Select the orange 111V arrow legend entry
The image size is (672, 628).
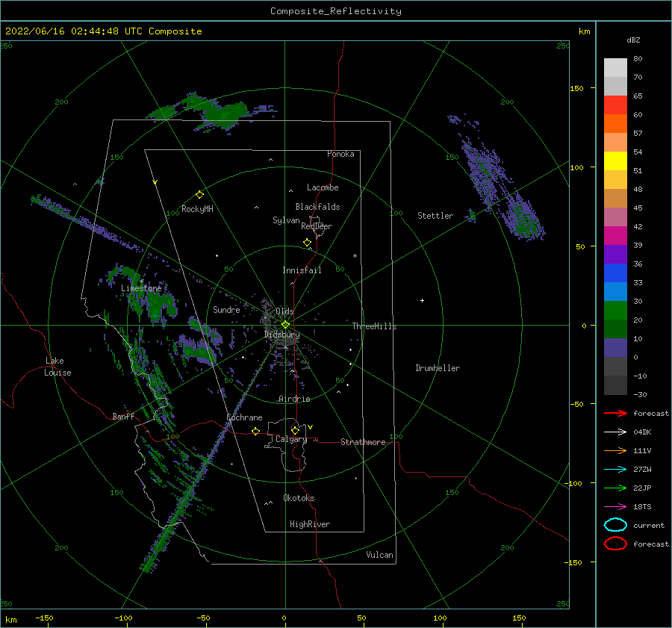coord(615,450)
